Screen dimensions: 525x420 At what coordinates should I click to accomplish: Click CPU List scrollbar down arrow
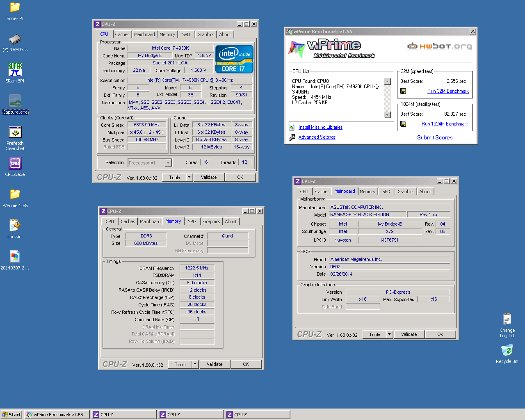tap(388, 115)
